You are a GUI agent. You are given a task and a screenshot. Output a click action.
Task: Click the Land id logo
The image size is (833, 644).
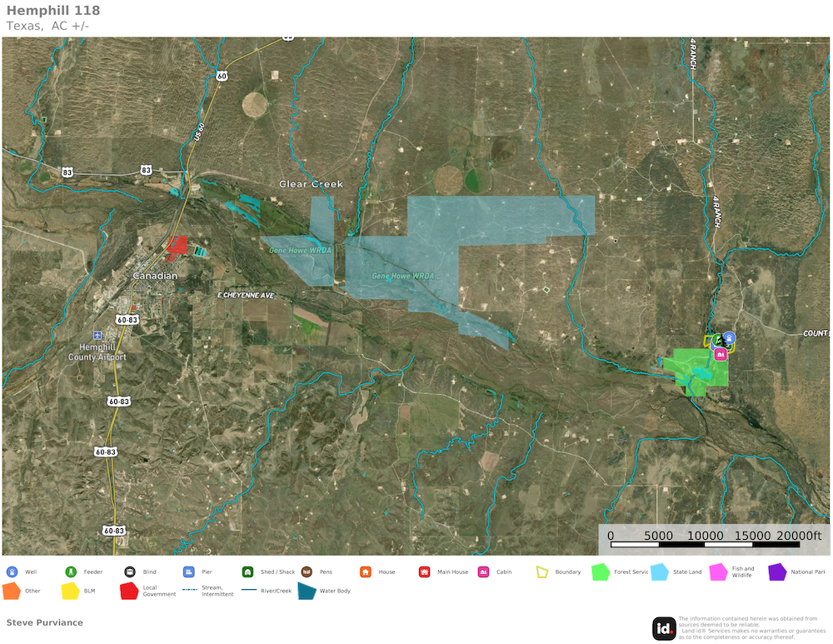pyautogui.click(x=664, y=628)
